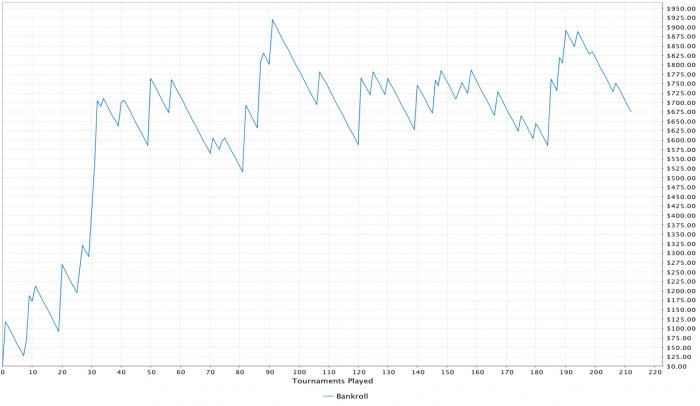Click the $275.00 y-axis value
700x406 pixels.
coord(681,263)
